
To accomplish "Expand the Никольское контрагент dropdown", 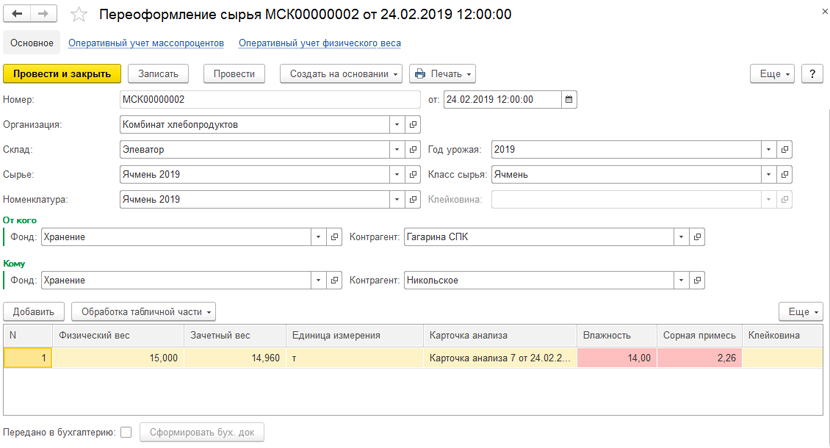I will [x=681, y=280].
